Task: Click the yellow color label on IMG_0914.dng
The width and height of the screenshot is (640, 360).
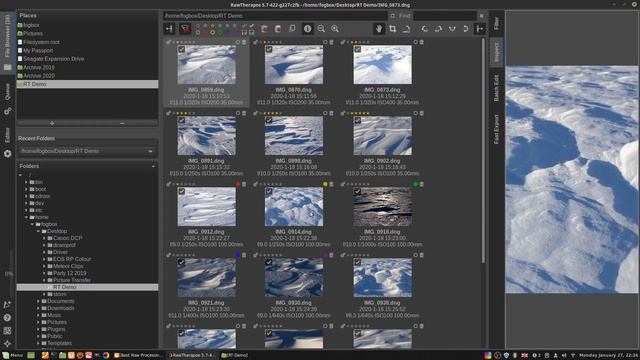Action: coord(325,184)
